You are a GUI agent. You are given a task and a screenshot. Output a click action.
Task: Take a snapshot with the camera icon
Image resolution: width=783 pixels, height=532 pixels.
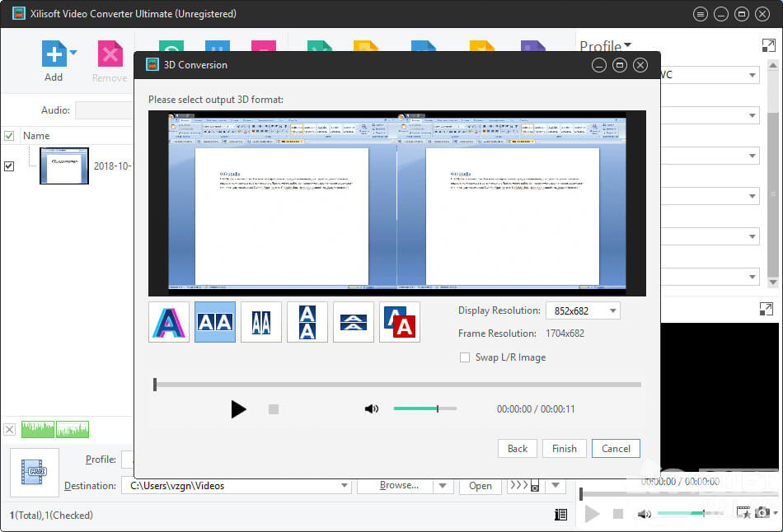tap(762, 512)
